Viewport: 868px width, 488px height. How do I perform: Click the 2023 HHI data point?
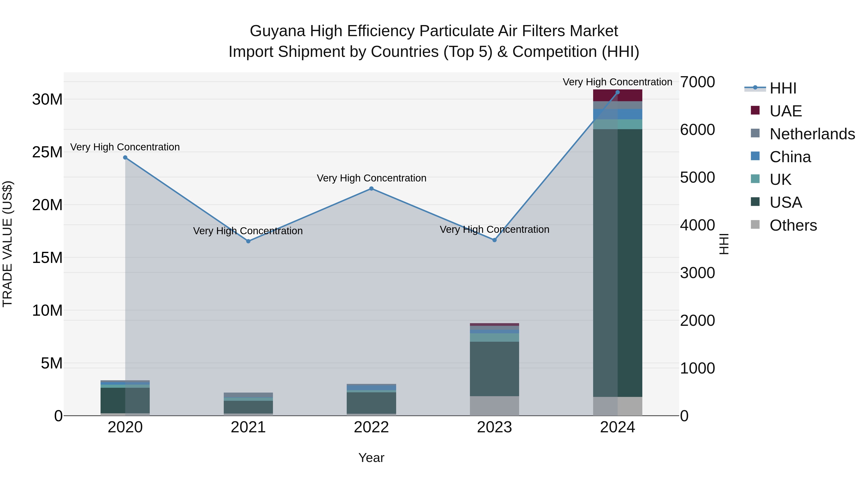coord(495,240)
